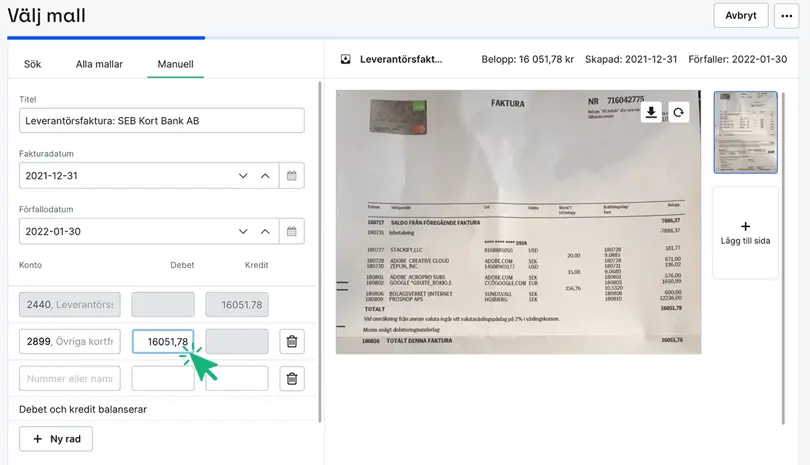The width and height of the screenshot is (810, 465).
Task: Click the 2899 account field
Action: [x=70, y=342]
